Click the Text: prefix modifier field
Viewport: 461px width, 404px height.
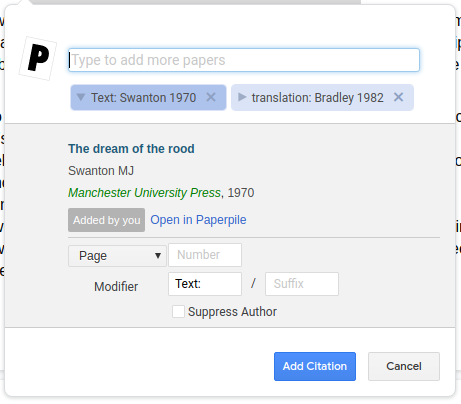coord(205,284)
